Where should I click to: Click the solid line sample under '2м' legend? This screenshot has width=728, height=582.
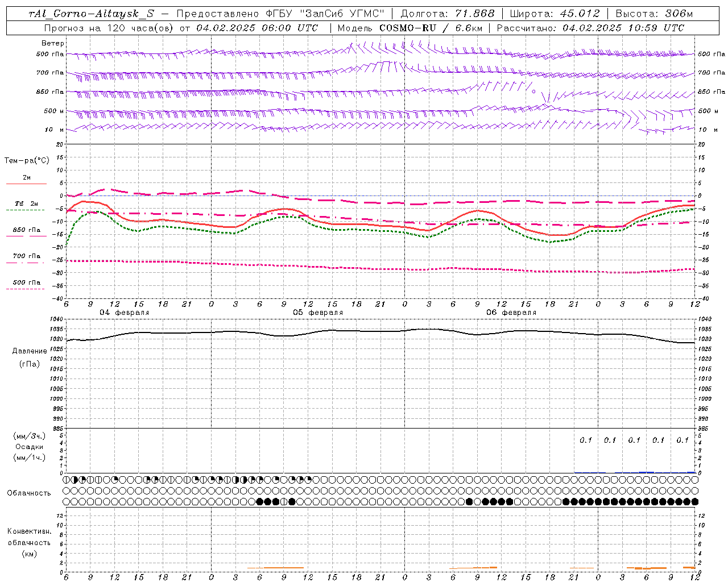(x=26, y=184)
